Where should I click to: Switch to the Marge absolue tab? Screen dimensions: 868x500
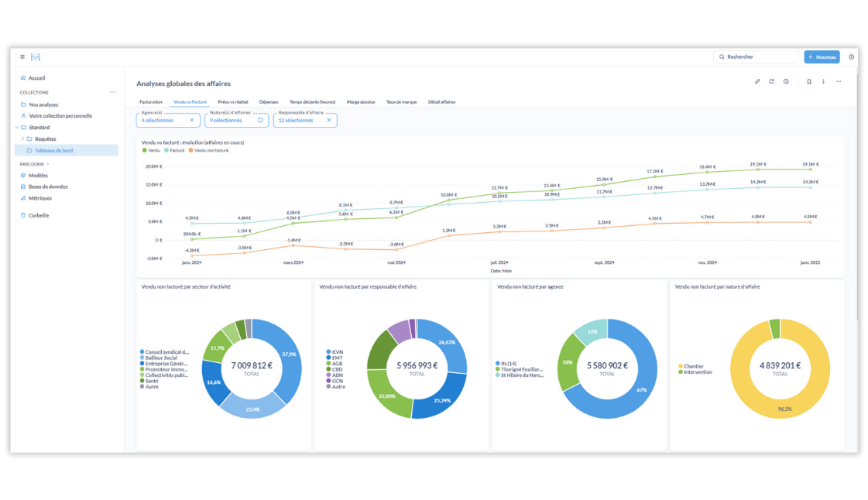[x=361, y=102]
